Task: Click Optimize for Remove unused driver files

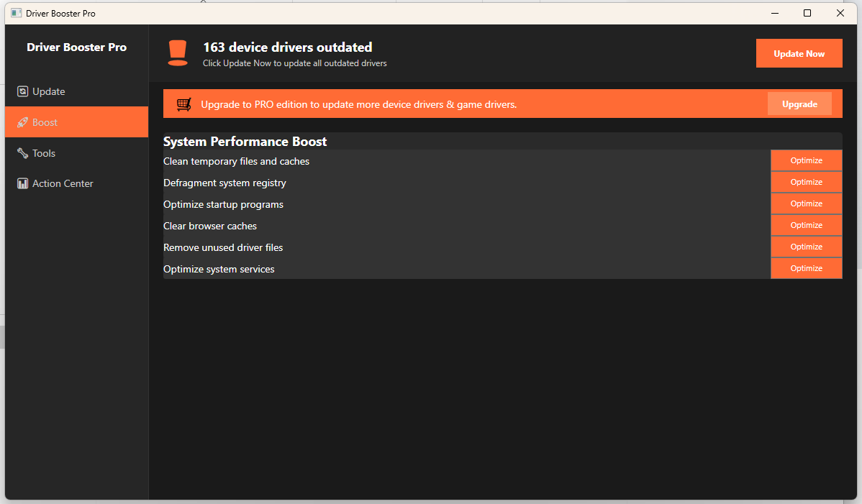Action: [806, 247]
